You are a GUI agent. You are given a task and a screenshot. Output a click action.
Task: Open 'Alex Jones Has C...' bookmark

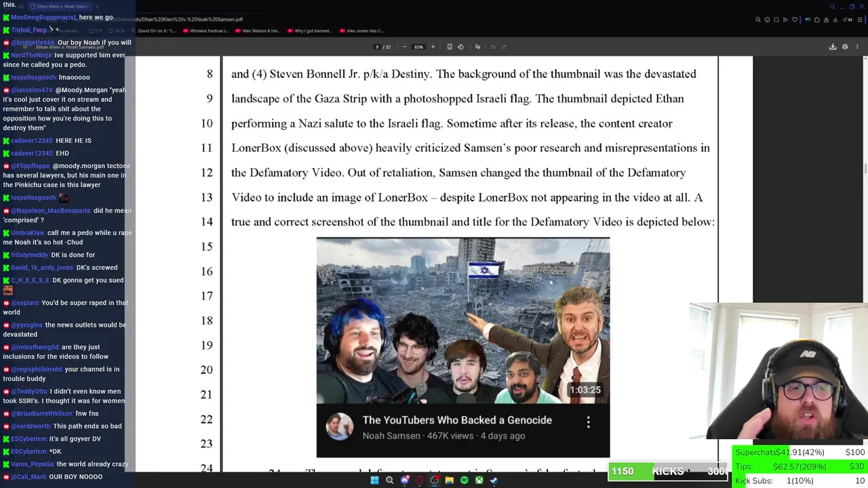pyautogui.click(x=361, y=30)
